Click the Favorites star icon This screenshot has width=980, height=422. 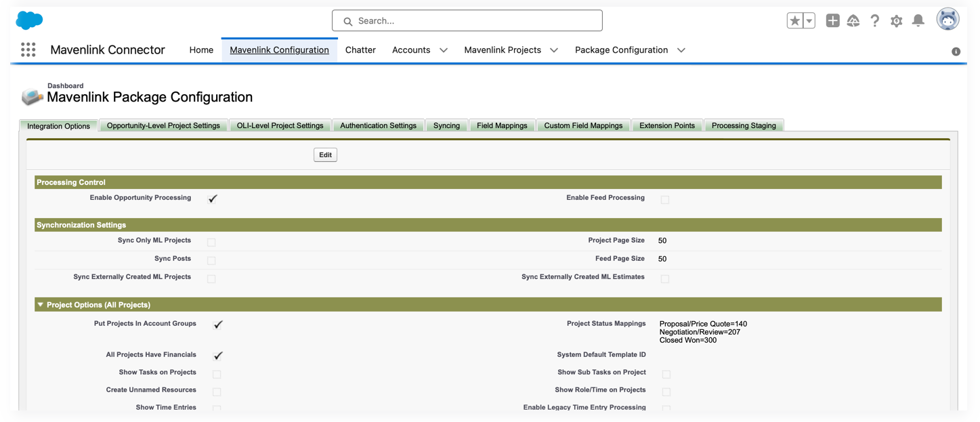[795, 21]
